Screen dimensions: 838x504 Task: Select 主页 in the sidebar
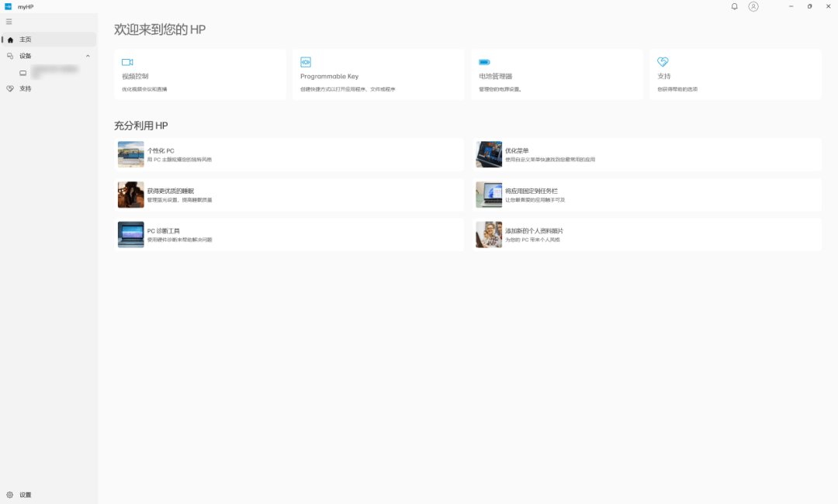tap(26, 40)
